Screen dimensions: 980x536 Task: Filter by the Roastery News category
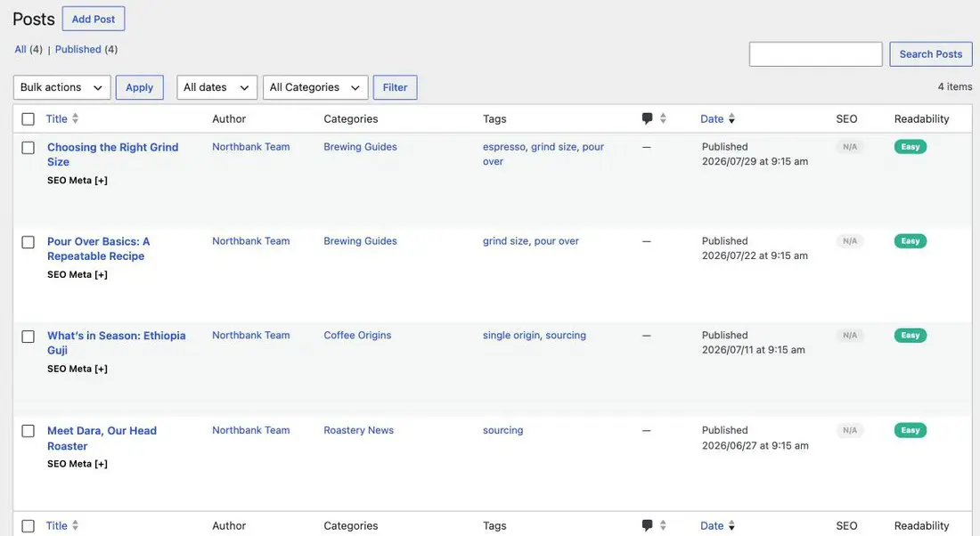pyautogui.click(x=359, y=430)
